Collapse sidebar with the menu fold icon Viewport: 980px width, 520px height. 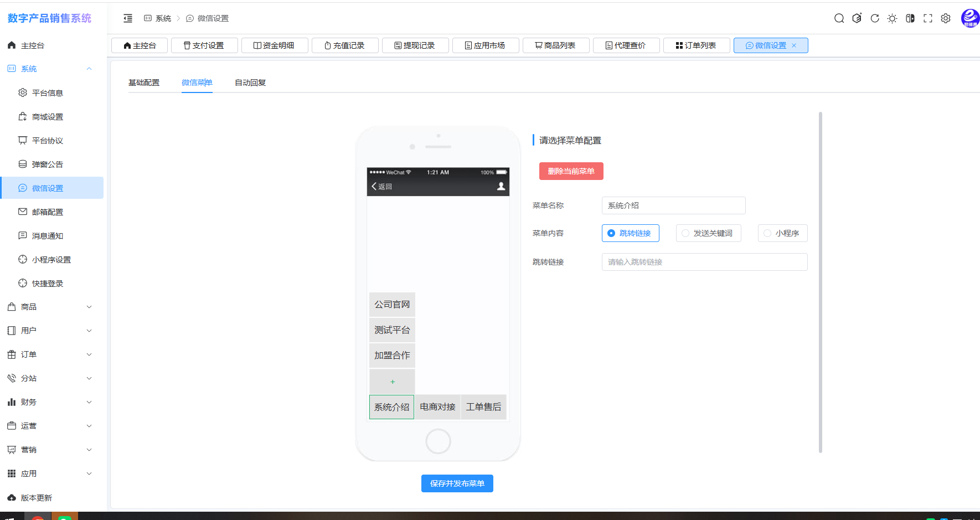pos(128,18)
